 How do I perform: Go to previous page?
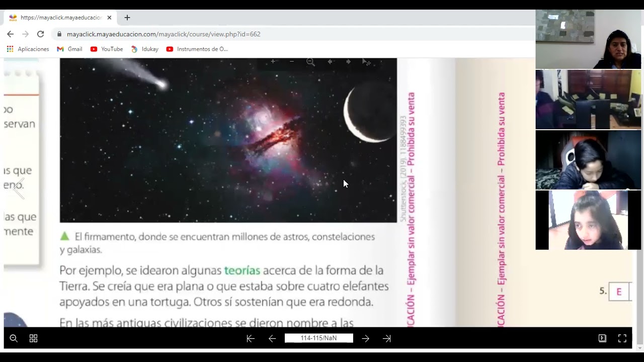[272, 338]
